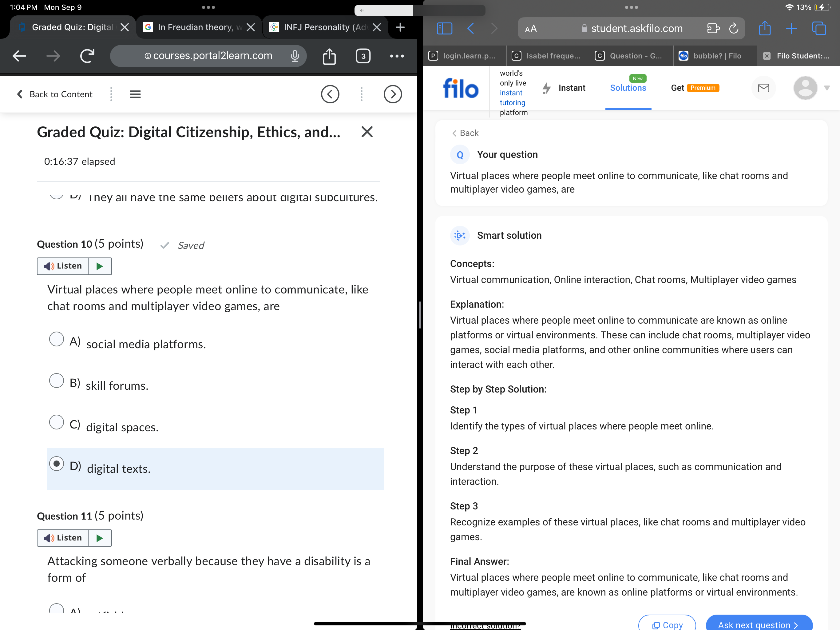
Task: Close the Filo Student Safari tab
Action: point(767,56)
